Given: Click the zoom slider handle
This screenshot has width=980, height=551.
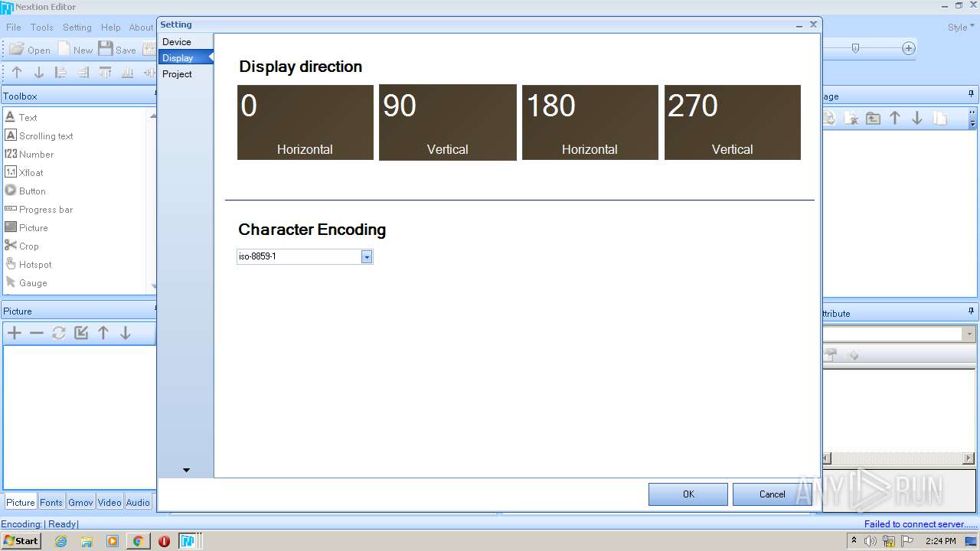Looking at the screenshot, I should point(855,48).
